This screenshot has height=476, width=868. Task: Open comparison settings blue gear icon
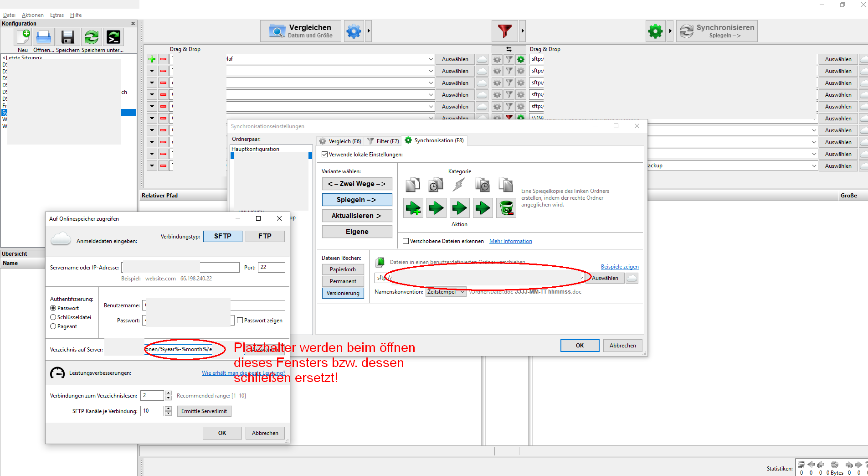pyautogui.click(x=354, y=31)
